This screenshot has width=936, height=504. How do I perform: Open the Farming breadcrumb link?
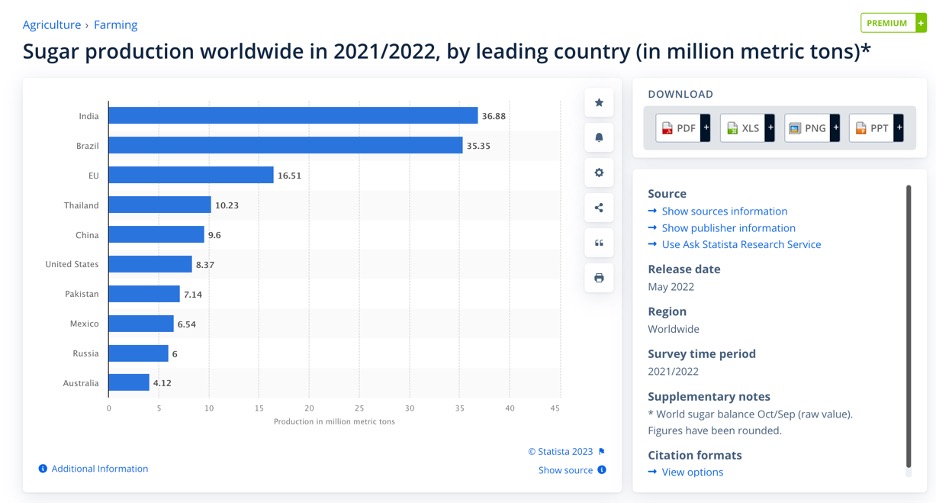[x=115, y=24]
